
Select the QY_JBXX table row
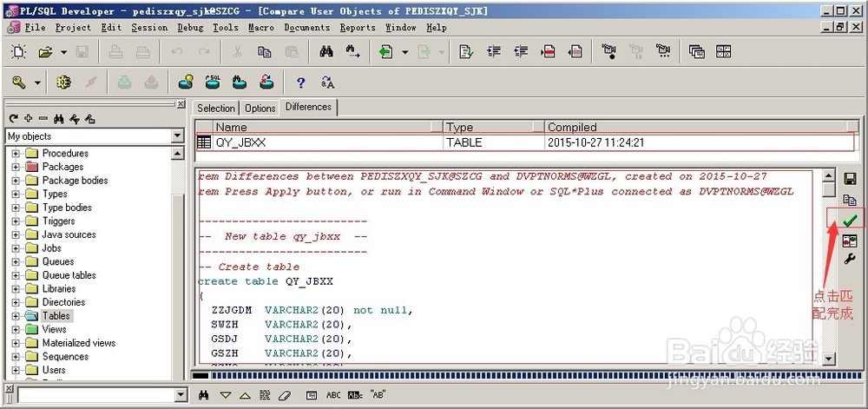525,142
